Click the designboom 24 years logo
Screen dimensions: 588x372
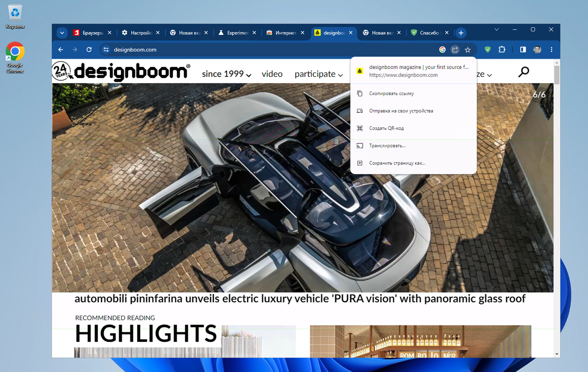(x=121, y=71)
